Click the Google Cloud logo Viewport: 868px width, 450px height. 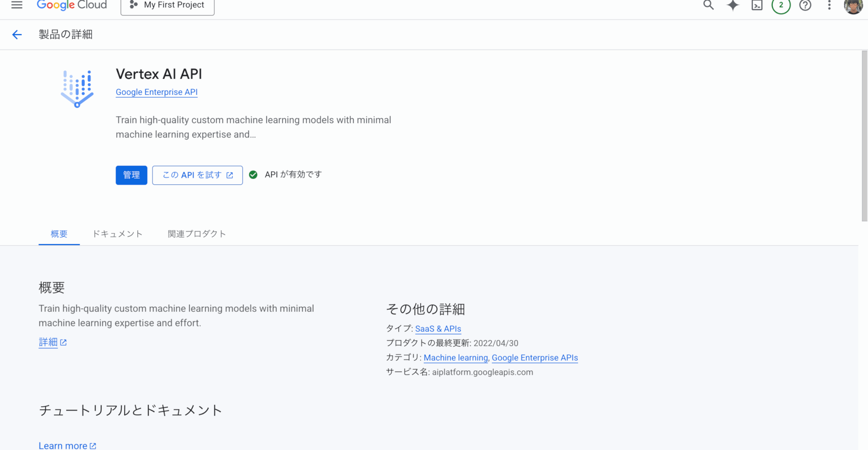click(x=72, y=5)
